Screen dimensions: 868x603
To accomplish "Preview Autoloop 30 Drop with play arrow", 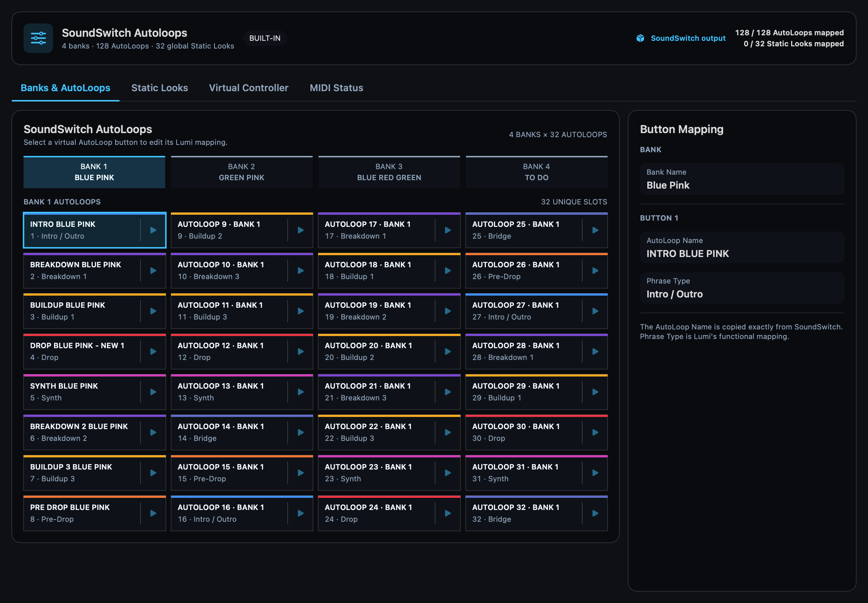I will tap(595, 432).
